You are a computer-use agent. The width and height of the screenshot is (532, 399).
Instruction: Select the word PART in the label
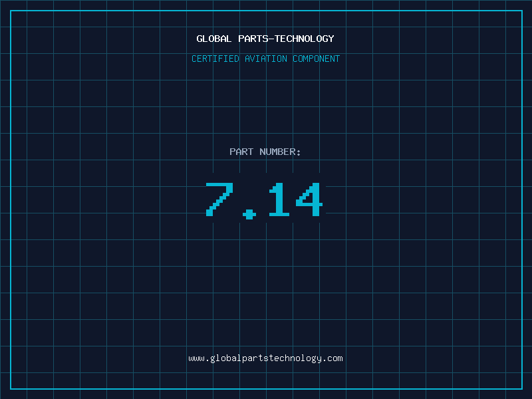241,152
